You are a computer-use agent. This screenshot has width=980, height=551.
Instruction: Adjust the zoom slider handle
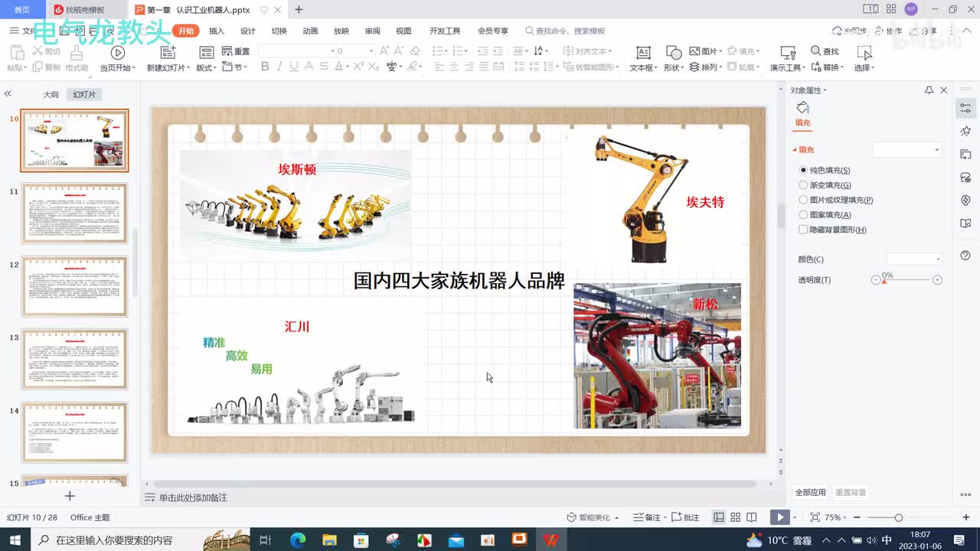tap(899, 517)
